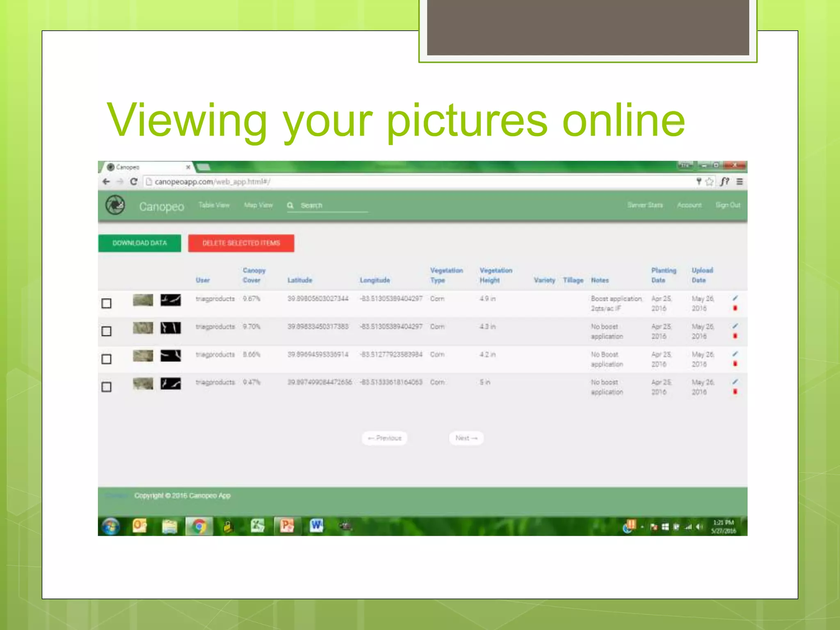This screenshot has width=840, height=630.
Task: Switch to Table View
Action: point(214,205)
